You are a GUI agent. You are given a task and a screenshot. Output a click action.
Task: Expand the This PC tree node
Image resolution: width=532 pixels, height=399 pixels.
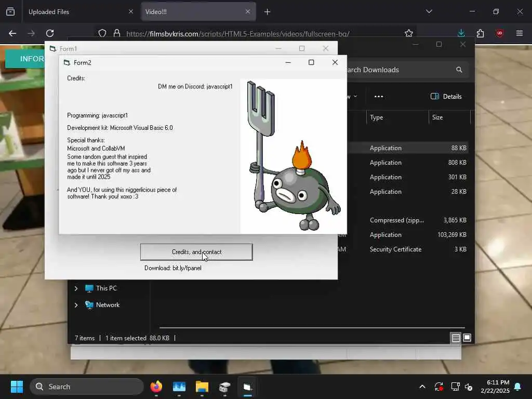point(76,288)
